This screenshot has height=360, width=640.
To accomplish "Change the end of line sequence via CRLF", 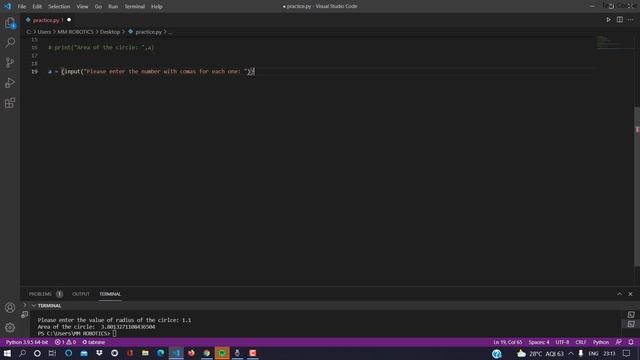I will [x=581, y=342].
